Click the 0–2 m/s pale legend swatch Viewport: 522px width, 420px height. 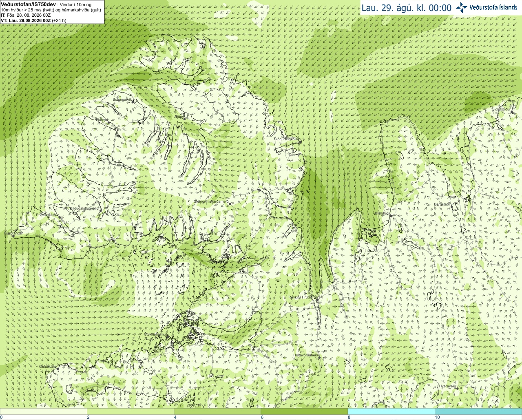click(x=44, y=411)
